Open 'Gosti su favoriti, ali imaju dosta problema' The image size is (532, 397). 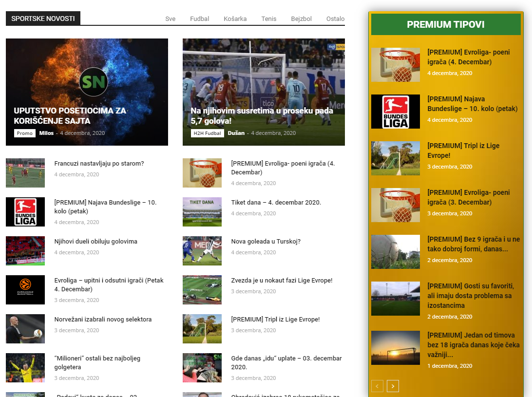pos(471,296)
